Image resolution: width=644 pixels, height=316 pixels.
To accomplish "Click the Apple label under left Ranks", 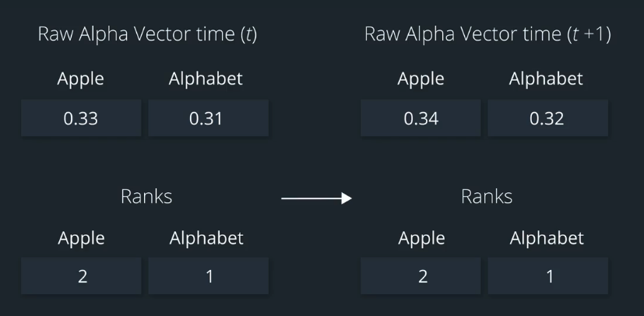I will [x=81, y=238].
